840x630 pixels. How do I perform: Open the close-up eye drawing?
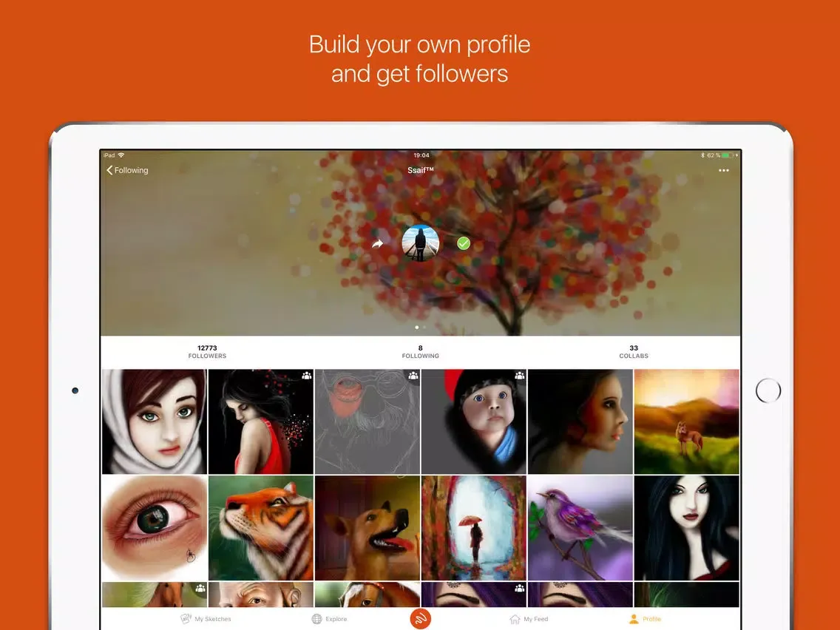point(155,528)
